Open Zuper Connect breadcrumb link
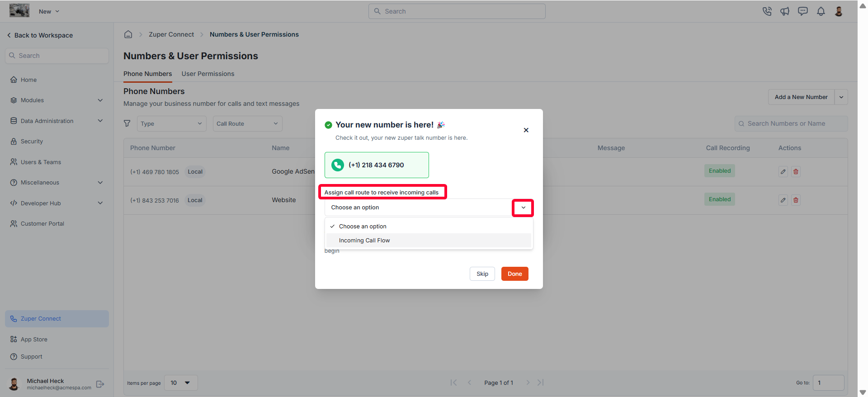The image size is (868, 397). coord(171,34)
